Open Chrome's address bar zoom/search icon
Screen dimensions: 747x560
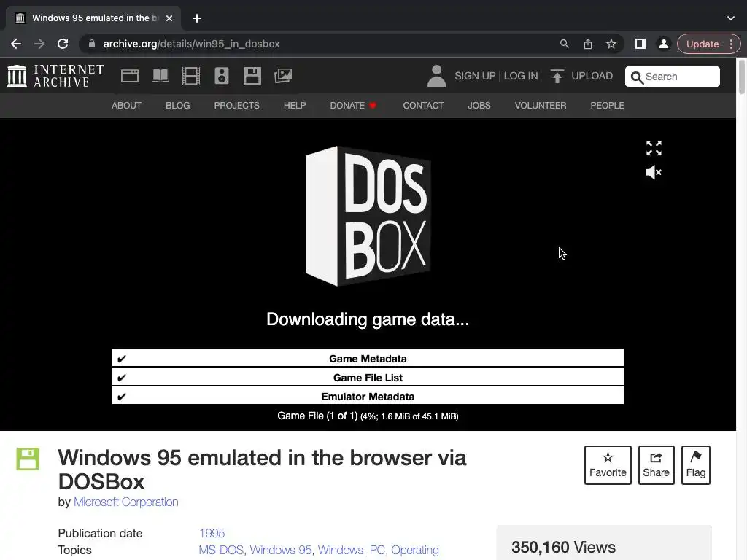[564, 44]
